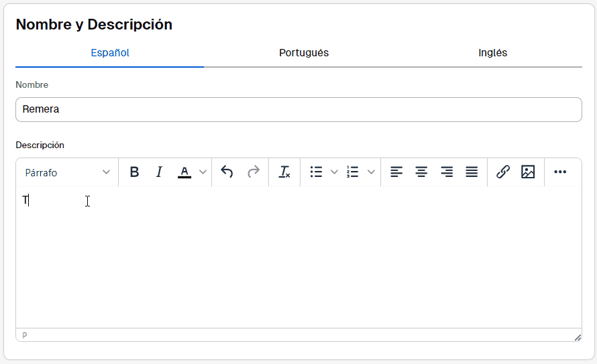This screenshot has width=597, height=364.
Task: Undo the last edit
Action: 227,172
